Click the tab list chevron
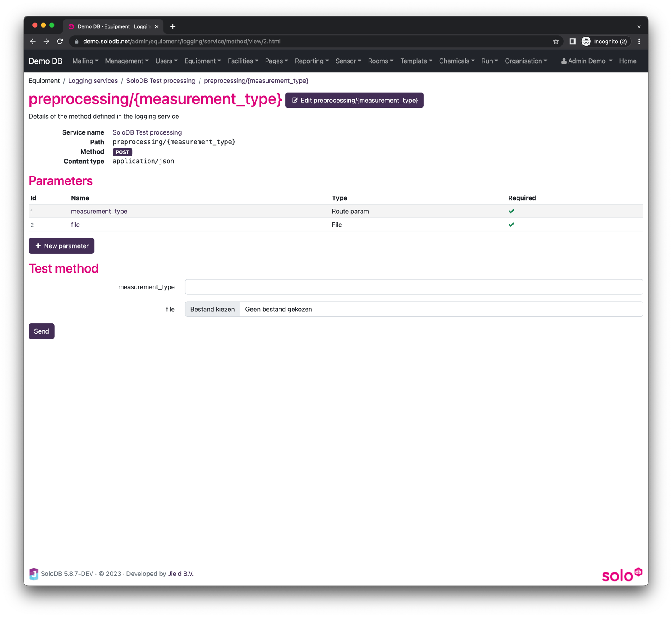672x617 pixels. (x=639, y=26)
